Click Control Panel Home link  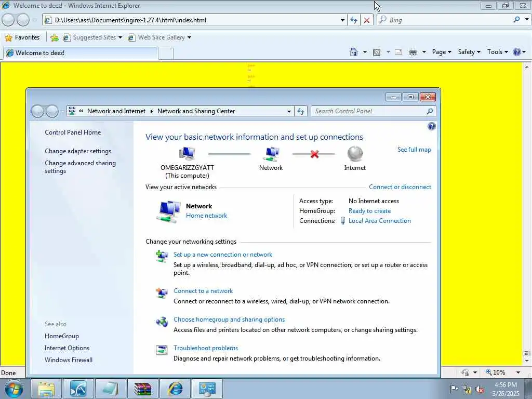coord(73,132)
